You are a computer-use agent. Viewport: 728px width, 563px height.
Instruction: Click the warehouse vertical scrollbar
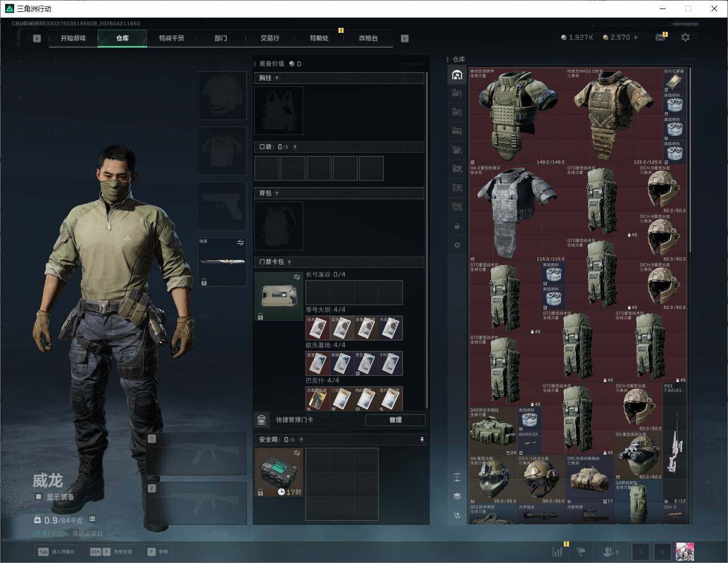point(691,160)
